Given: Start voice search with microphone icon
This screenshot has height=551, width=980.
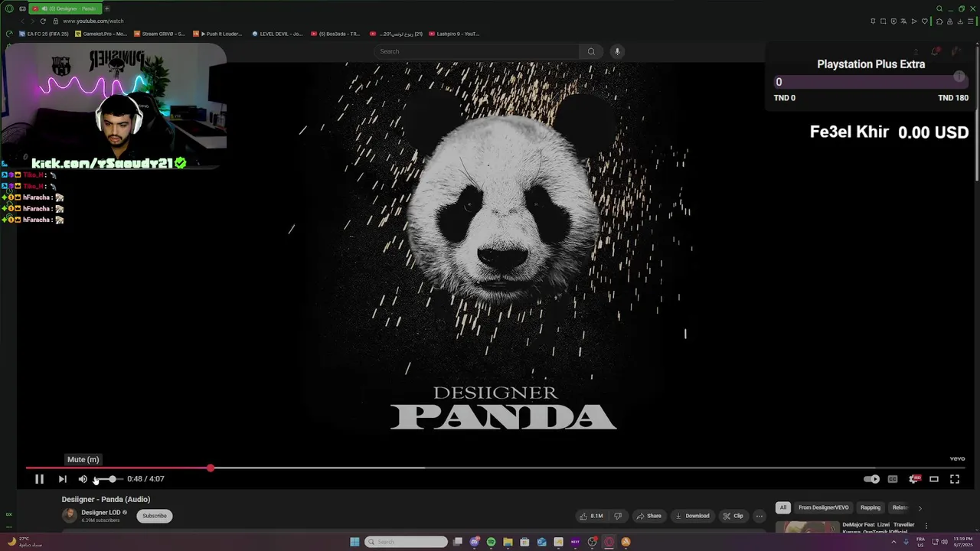Looking at the screenshot, I should tap(617, 51).
